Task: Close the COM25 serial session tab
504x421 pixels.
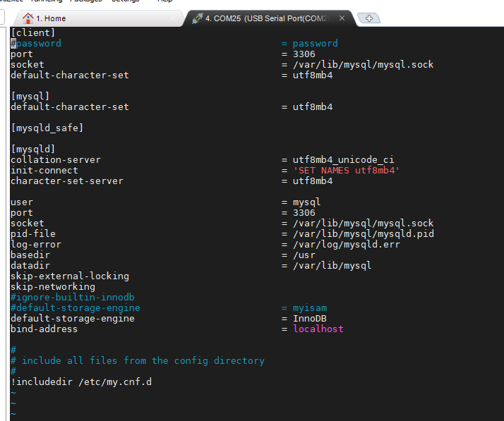Action: (x=342, y=18)
